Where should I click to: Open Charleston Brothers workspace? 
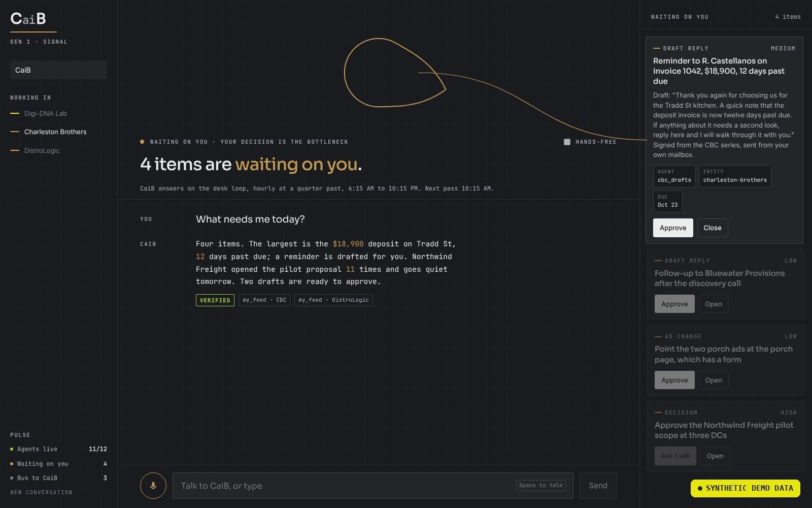click(55, 132)
